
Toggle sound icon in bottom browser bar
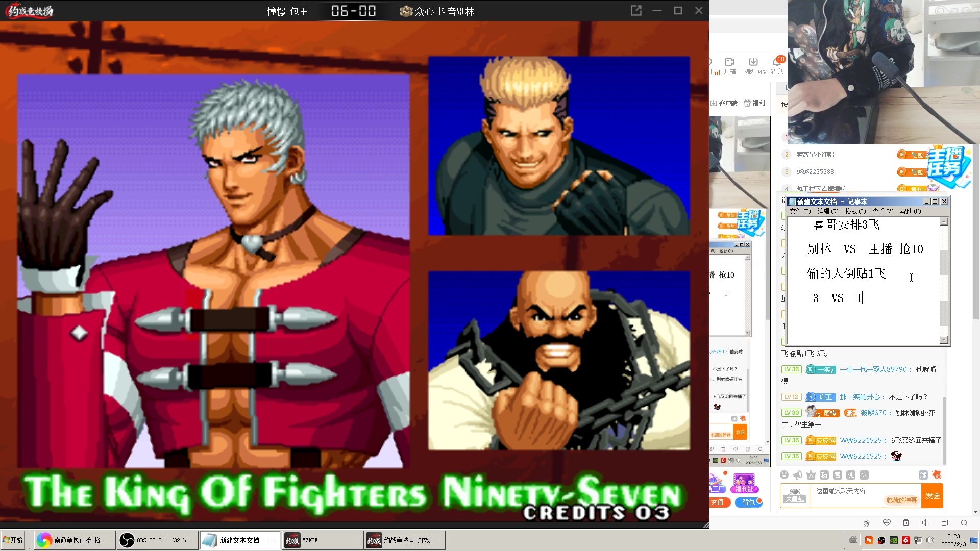coord(925,523)
